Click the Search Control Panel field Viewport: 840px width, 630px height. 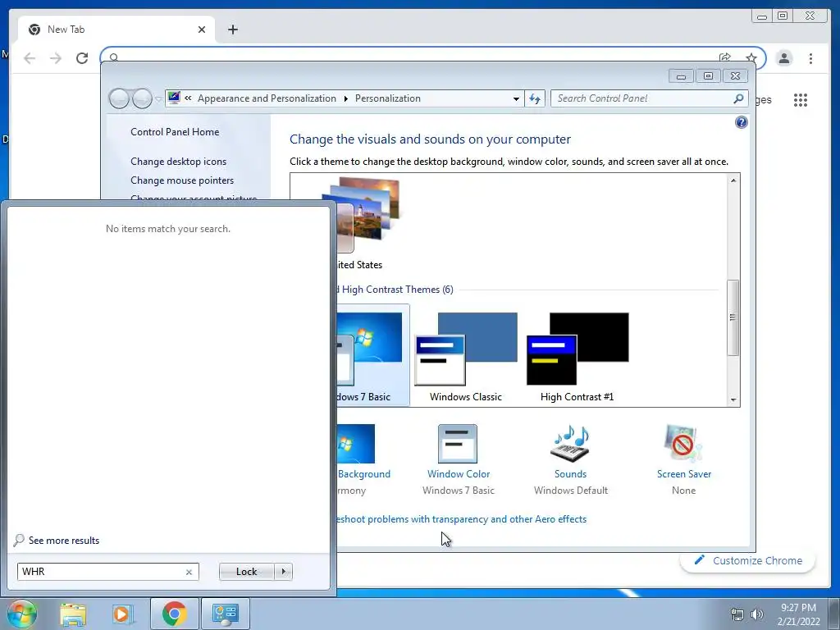(642, 98)
